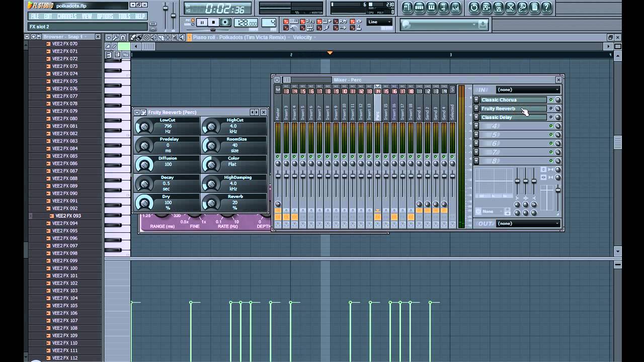Select the Selection tool in Piano roll
Image resolution: width=644 pixels, height=362 pixels.
click(168, 37)
